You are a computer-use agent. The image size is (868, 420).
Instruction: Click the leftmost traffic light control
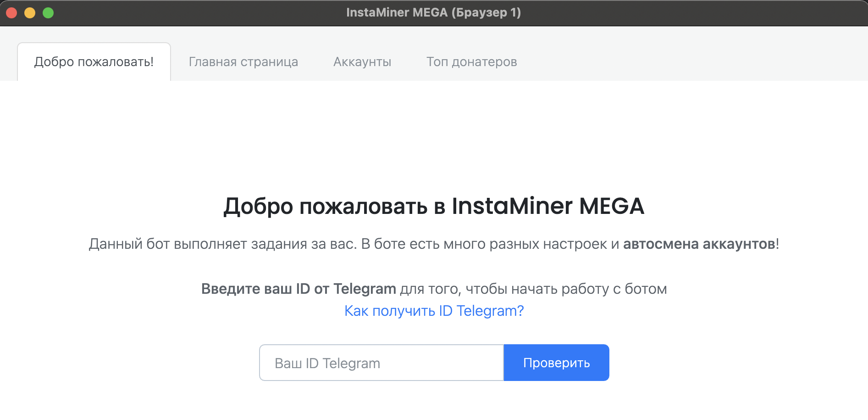[x=11, y=13]
